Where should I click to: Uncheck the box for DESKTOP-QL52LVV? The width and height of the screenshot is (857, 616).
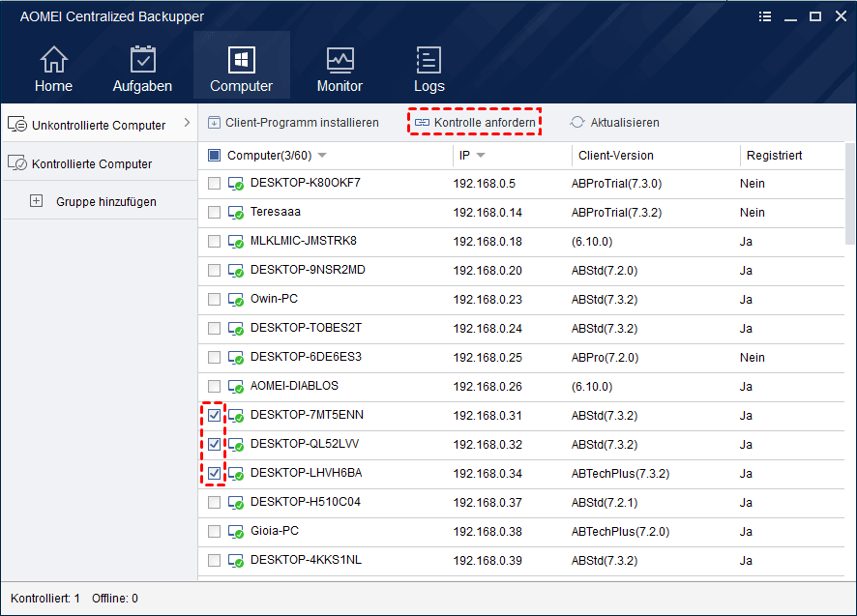point(215,444)
